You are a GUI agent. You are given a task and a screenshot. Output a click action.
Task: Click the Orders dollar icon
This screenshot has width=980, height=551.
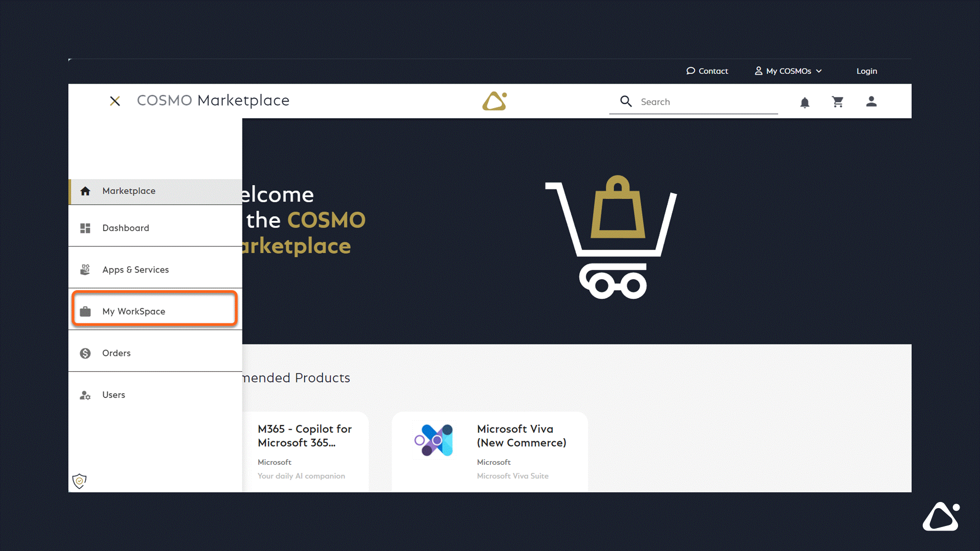click(85, 353)
